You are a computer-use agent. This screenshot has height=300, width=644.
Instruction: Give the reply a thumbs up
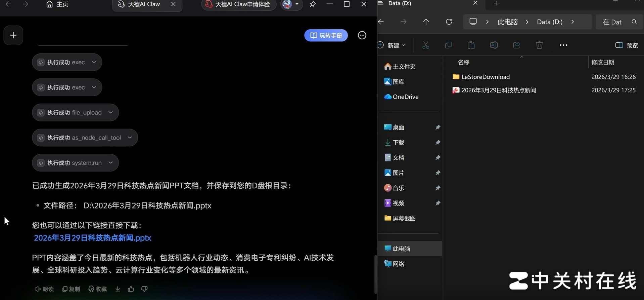click(x=131, y=289)
